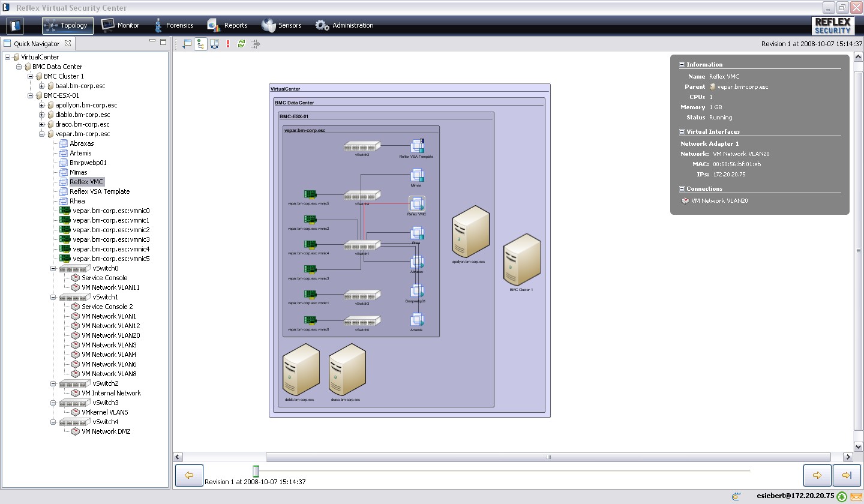
Task: Click the revision timeline slider handle
Action: pyautogui.click(x=256, y=471)
